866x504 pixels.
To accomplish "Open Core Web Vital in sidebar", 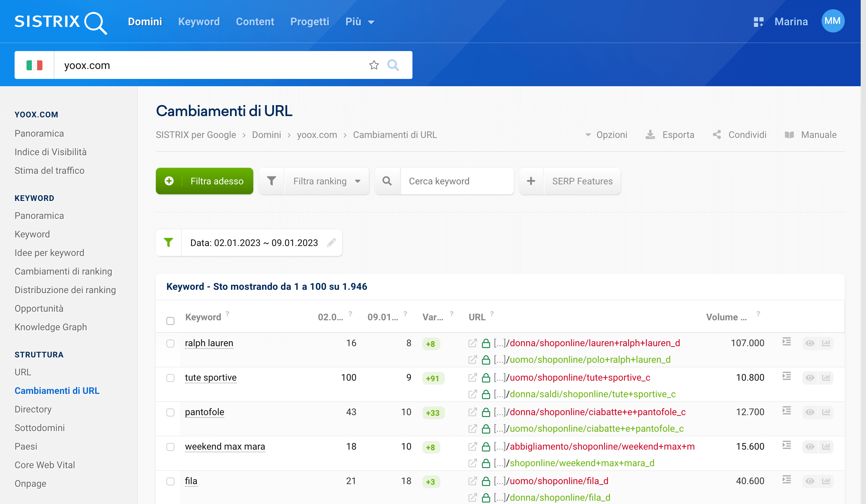I will click(x=45, y=465).
